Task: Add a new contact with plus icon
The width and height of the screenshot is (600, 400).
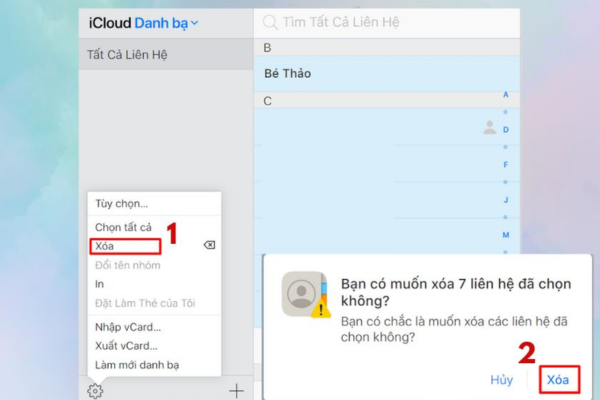Action: pos(236,391)
